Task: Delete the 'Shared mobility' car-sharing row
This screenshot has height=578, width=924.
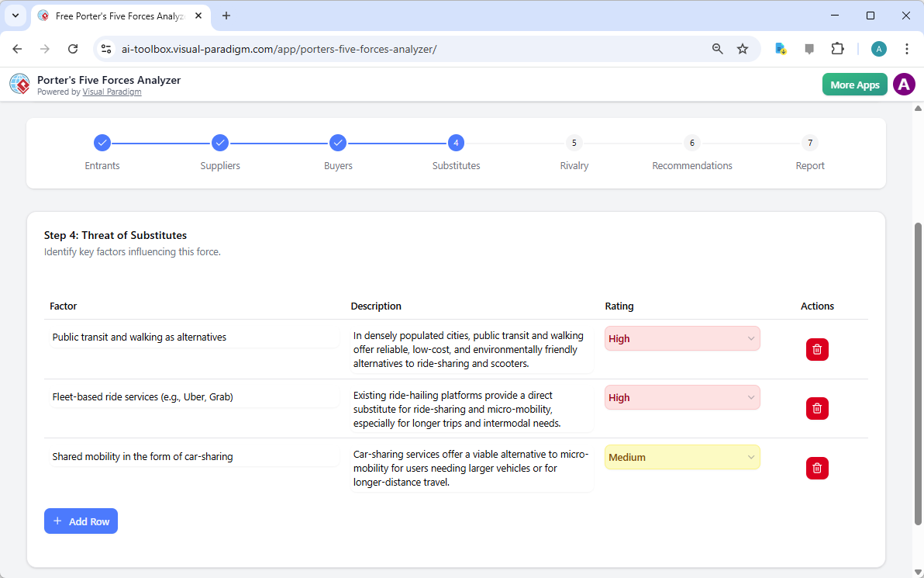Action: click(x=817, y=468)
